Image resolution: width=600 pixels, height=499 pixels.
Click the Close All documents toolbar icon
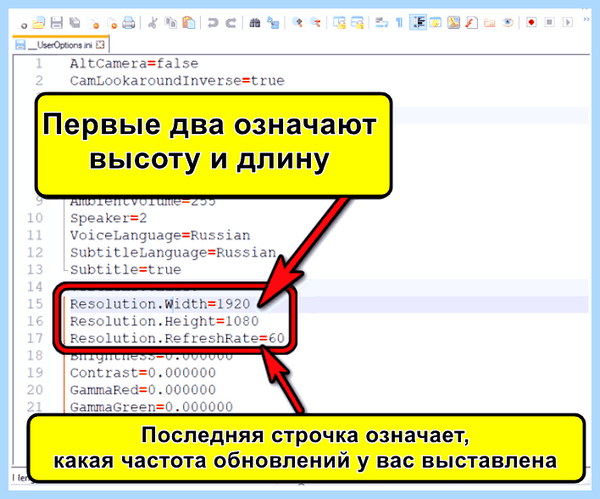pyautogui.click(x=112, y=23)
